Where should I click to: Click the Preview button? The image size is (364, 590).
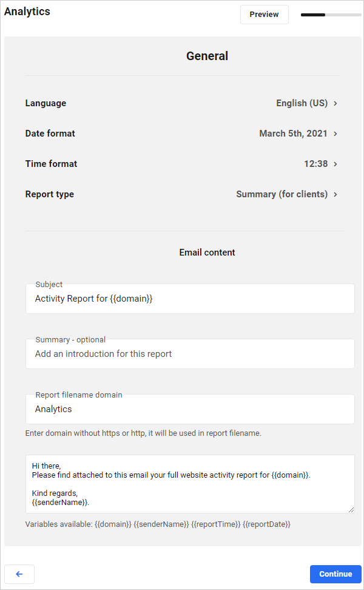coord(264,14)
